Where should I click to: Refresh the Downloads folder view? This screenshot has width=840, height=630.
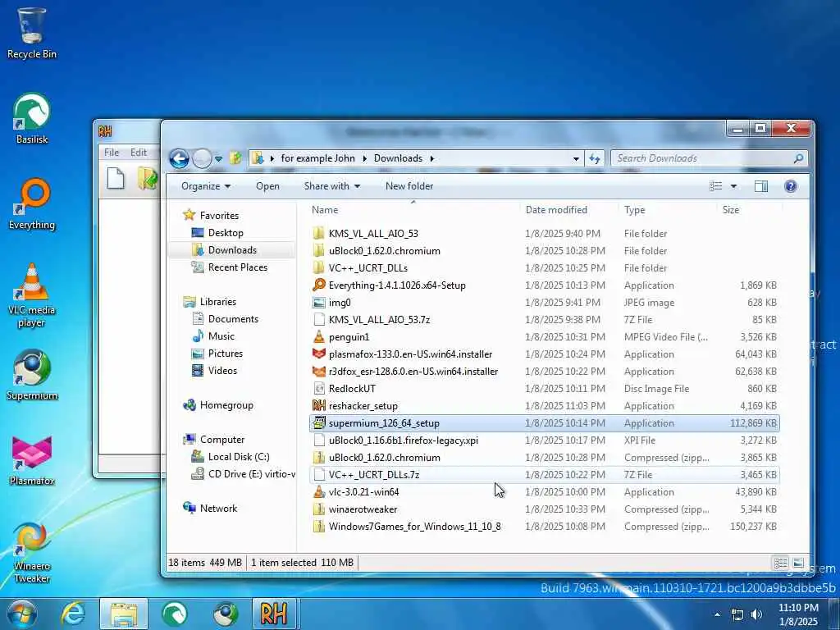point(595,158)
